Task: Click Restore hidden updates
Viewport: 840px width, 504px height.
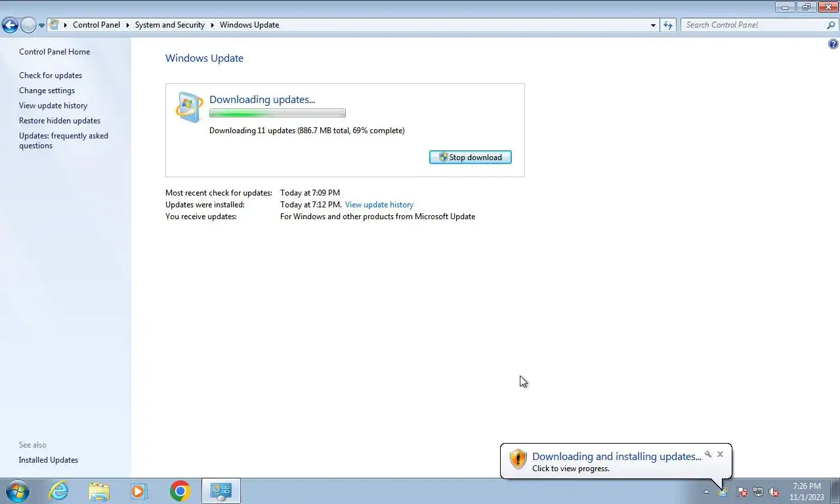Action: click(60, 121)
